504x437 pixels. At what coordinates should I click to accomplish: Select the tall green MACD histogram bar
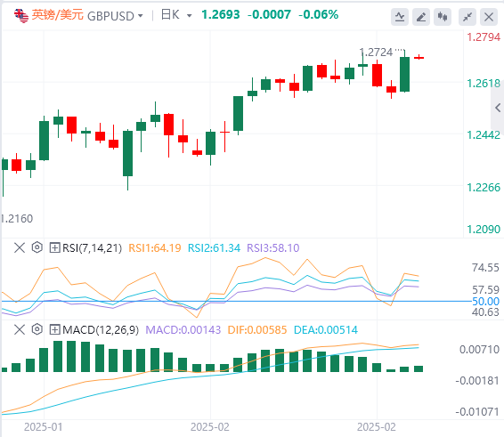coord(58,356)
